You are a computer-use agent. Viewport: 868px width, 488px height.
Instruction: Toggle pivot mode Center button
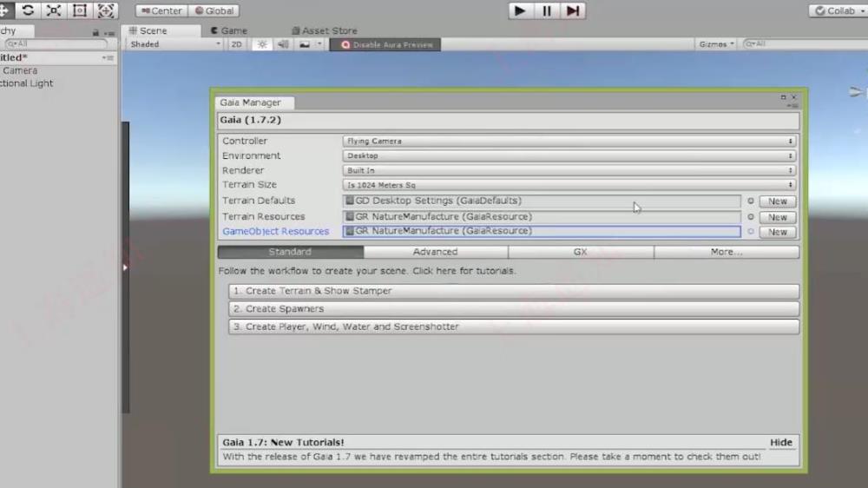(x=161, y=10)
